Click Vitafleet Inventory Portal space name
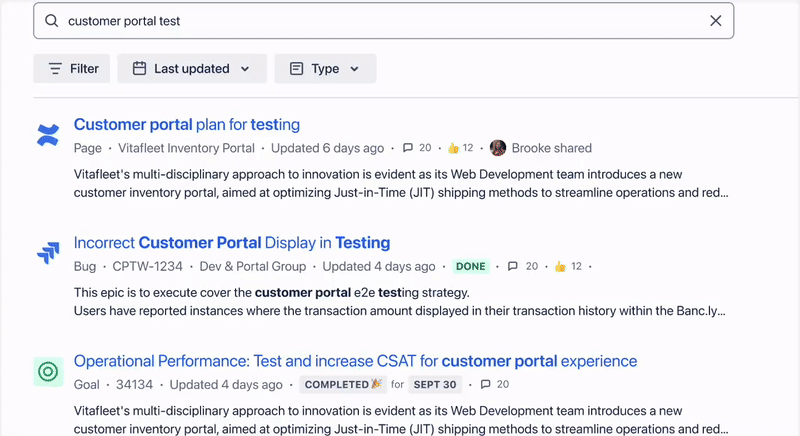This screenshot has height=436, width=800. tap(186, 148)
